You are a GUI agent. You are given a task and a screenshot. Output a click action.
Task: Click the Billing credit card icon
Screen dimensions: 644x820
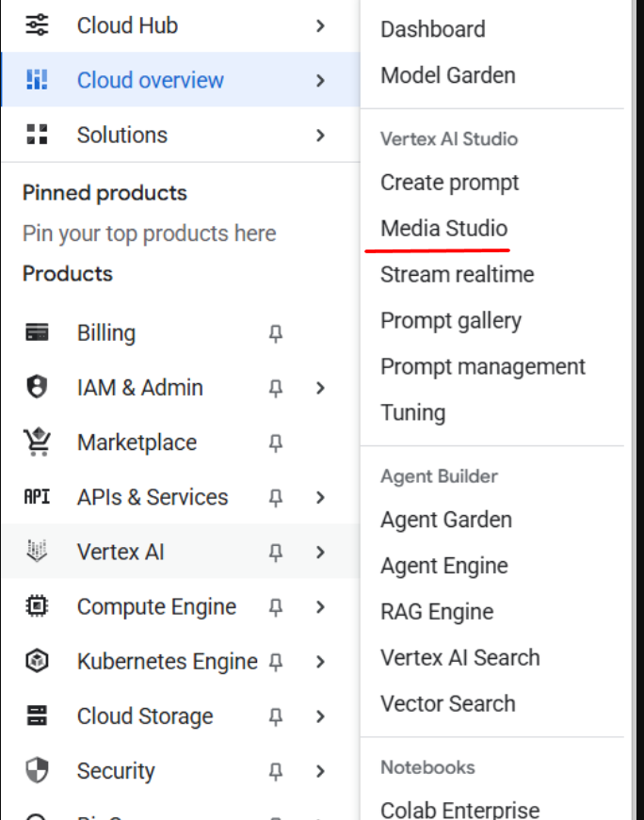[37, 332]
